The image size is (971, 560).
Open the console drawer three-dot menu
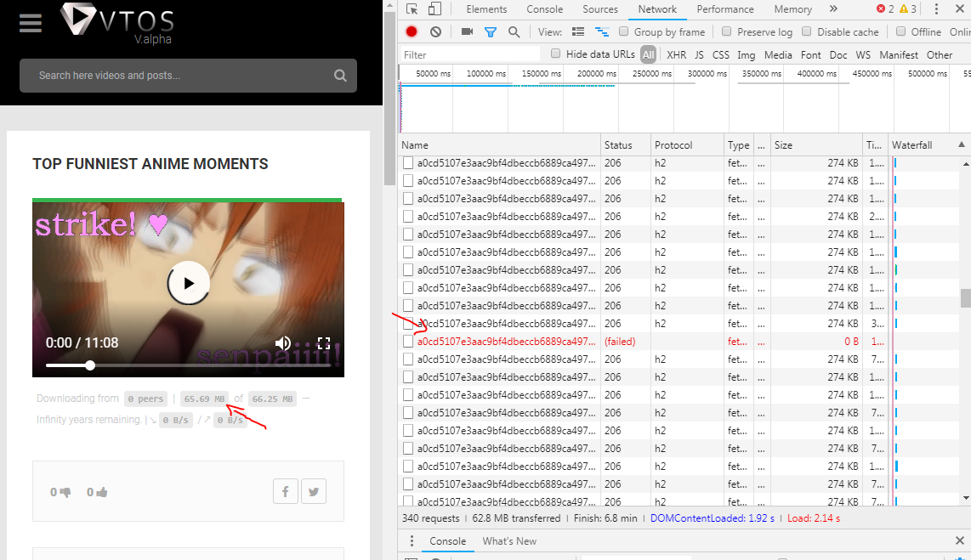(x=412, y=540)
